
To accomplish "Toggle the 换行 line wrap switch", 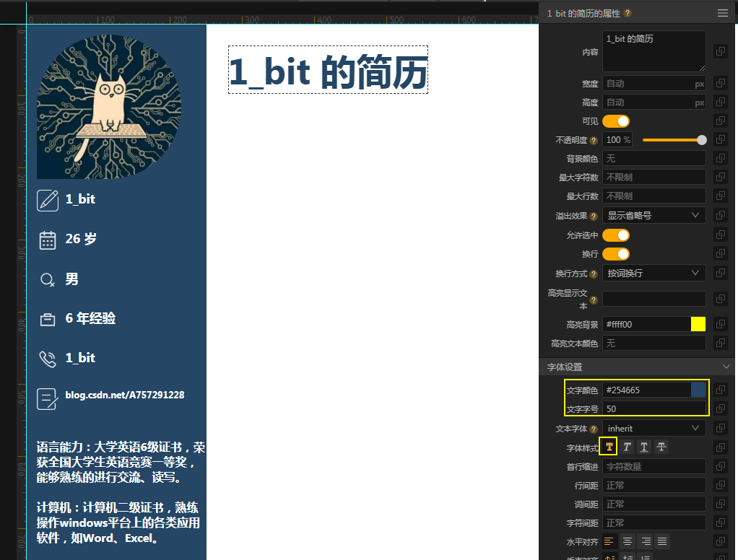I will (616, 254).
